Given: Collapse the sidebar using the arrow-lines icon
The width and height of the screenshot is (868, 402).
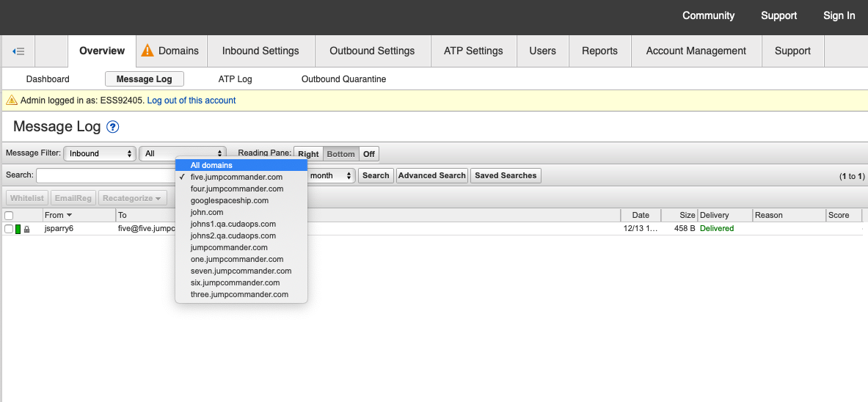Looking at the screenshot, I should point(18,51).
